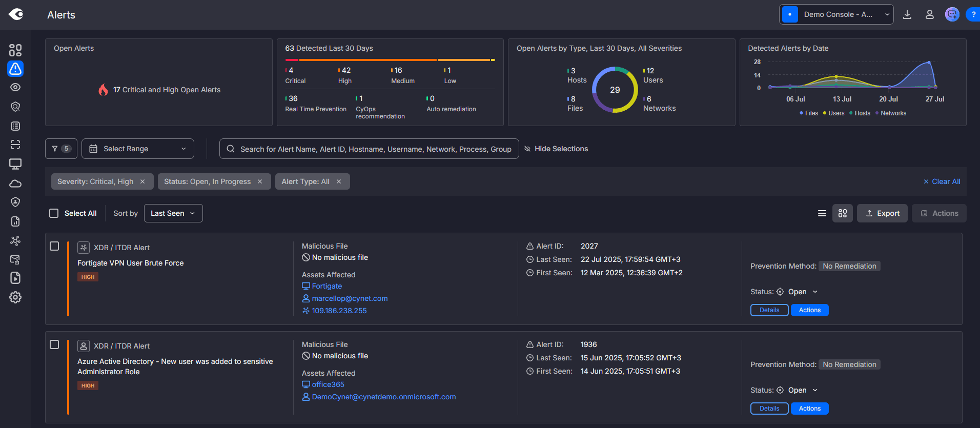Open Details for Azure Active Directory alert
Viewport: 980px width, 428px height.
point(769,409)
